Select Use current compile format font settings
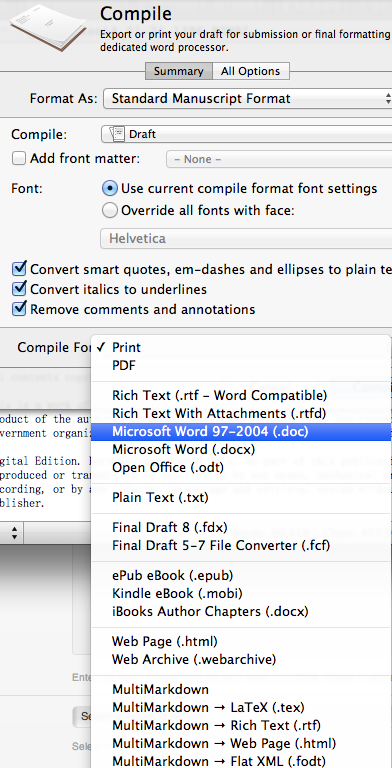This screenshot has height=768, width=392. (x=111, y=189)
